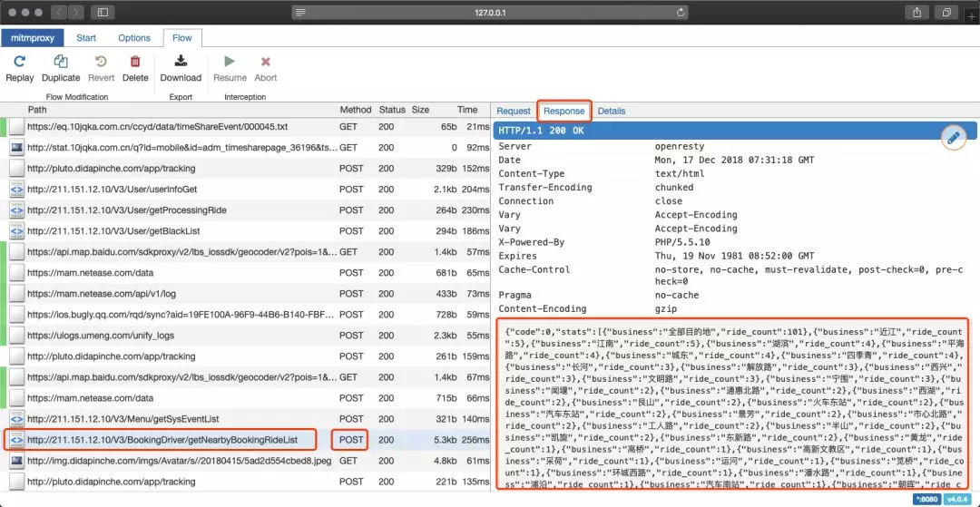This screenshot has width=980, height=507.
Task: Click the Transfer-Encoding value chunked
Action: tap(673, 188)
